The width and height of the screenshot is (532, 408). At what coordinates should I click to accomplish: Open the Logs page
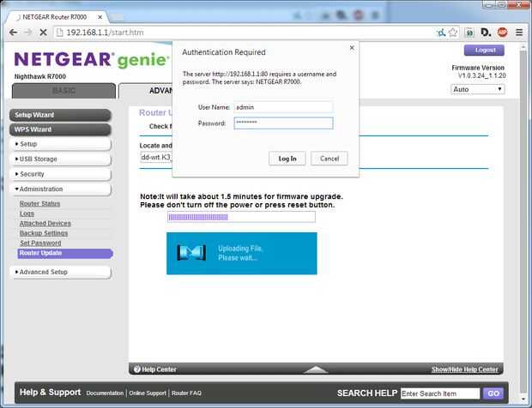click(x=27, y=213)
